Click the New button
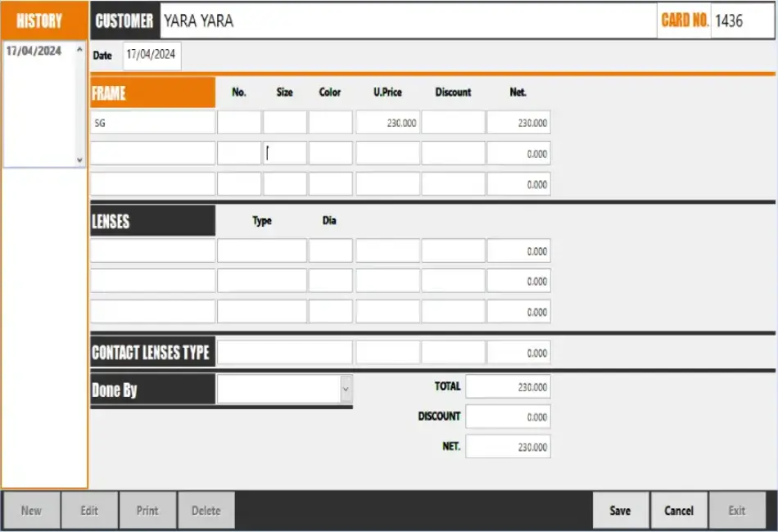The height and width of the screenshot is (532, 778). 31,510
